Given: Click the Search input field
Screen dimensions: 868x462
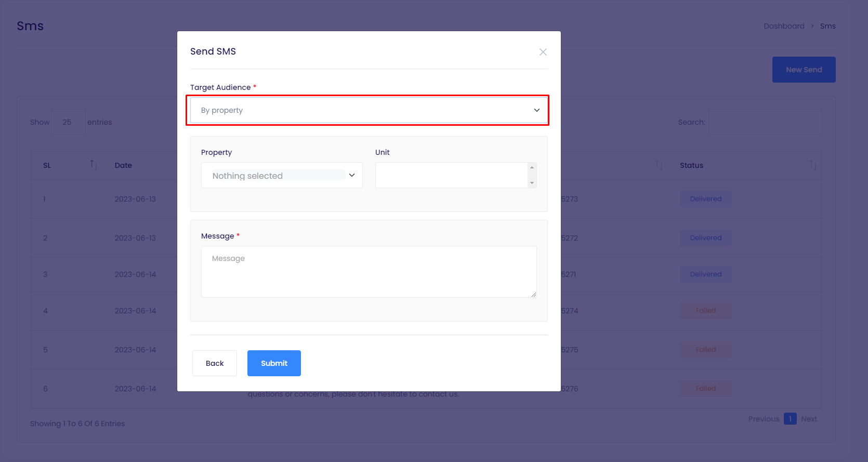Looking at the screenshot, I should (765, 122).
